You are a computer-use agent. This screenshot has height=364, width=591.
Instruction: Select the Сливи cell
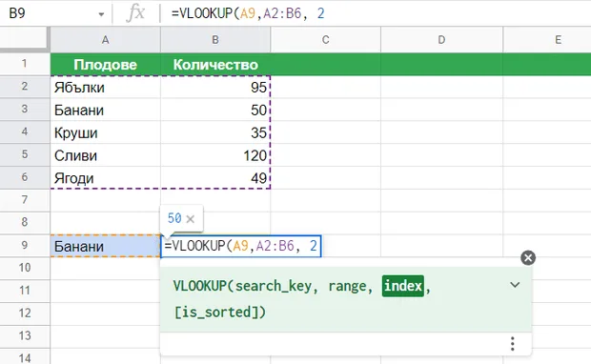106,155
